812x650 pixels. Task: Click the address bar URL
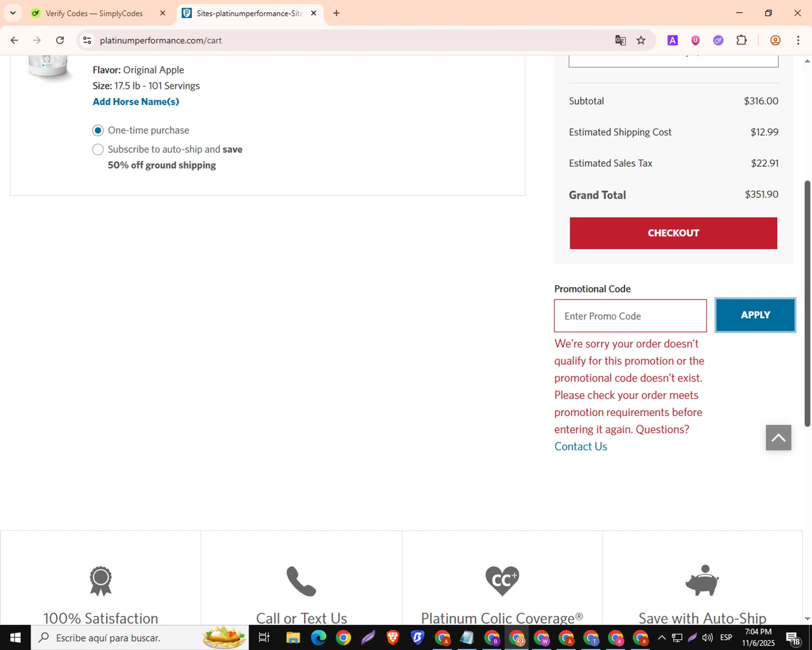(x=161, y=40)
